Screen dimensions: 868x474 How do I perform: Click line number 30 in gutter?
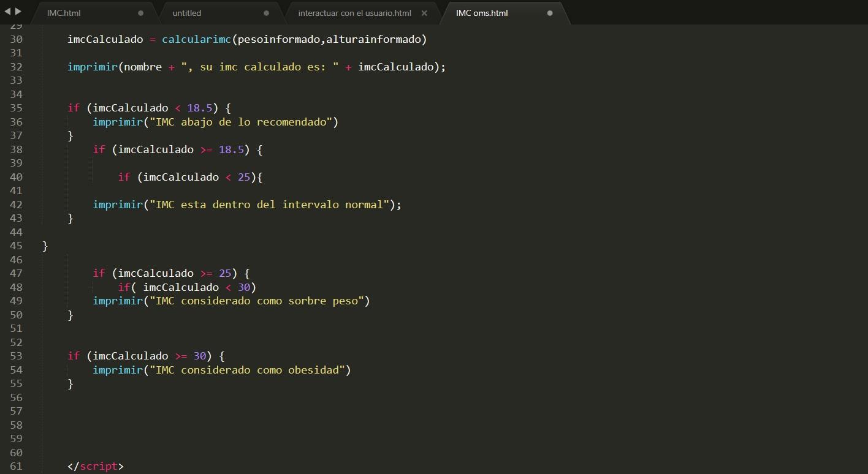pos(17,39)
